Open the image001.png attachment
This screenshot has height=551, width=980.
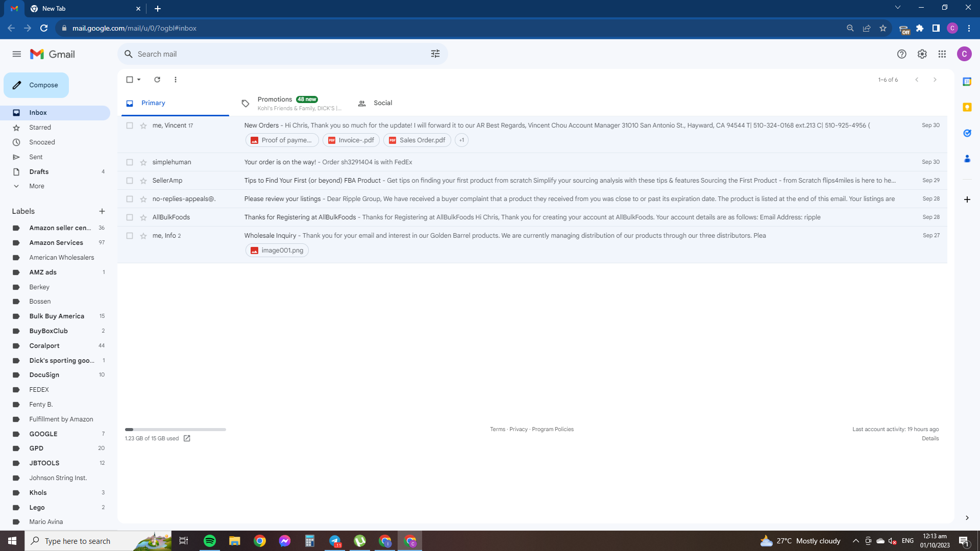(277, 251)
